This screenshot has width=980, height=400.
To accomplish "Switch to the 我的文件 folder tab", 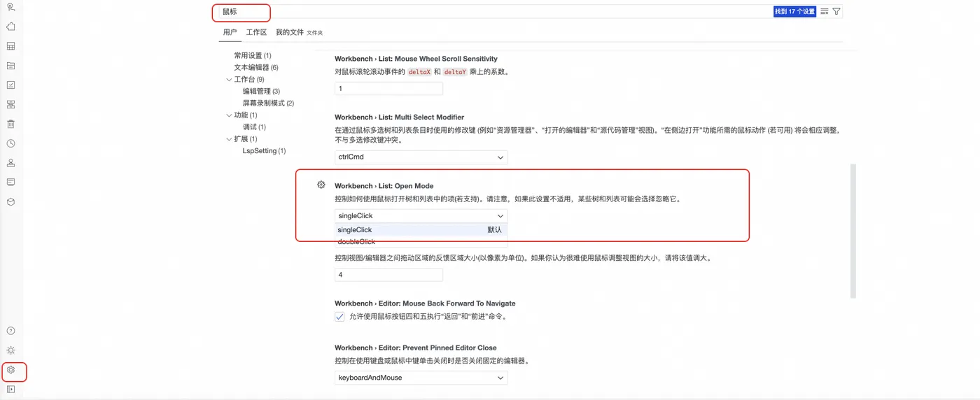I will pos(299,32).
